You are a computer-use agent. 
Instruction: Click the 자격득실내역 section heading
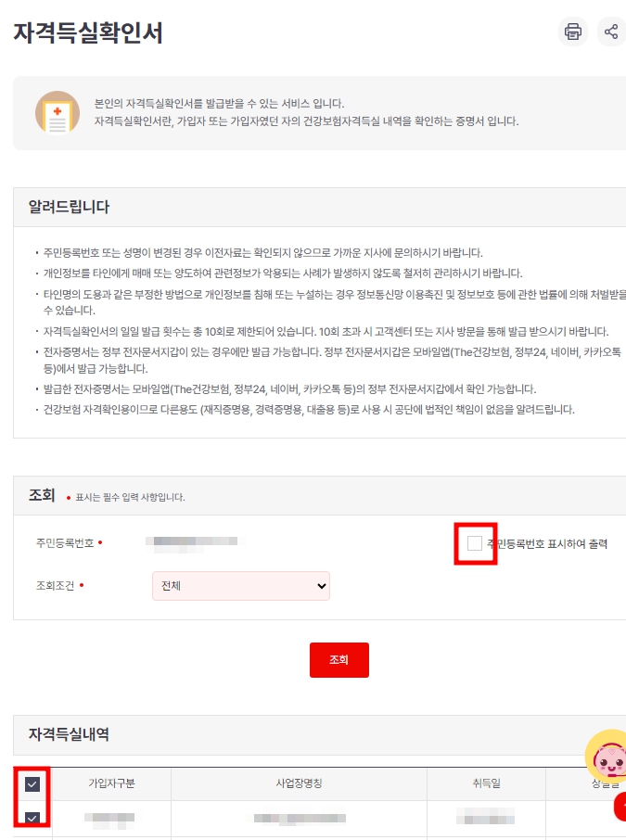pyautogui.click(x=69, y=734)
